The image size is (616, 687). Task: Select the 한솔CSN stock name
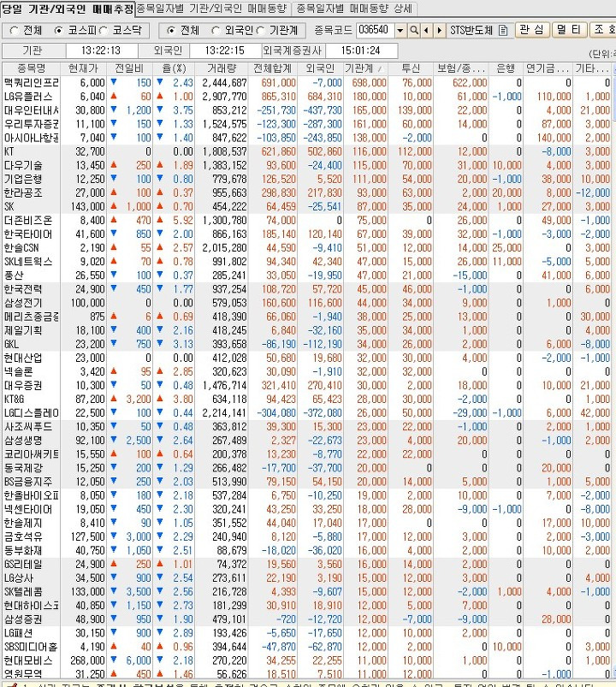[21, 248]
